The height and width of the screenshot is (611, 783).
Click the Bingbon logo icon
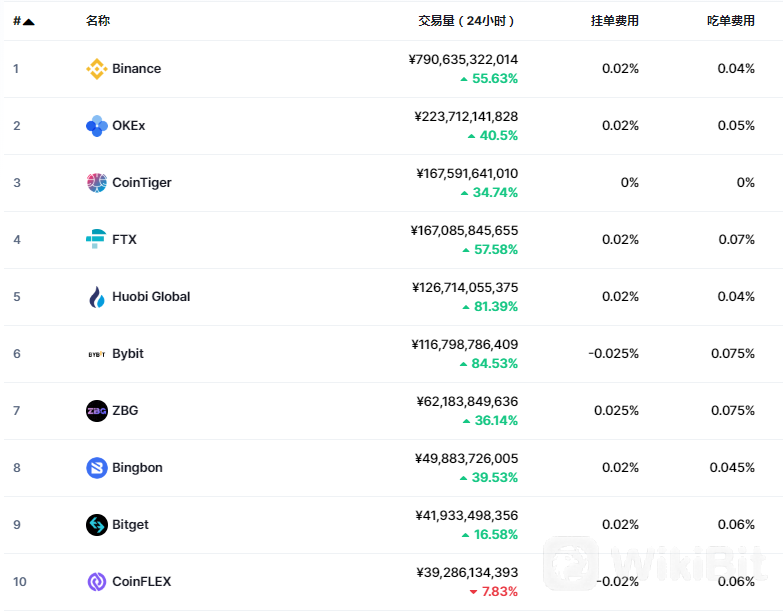[x=96, y=468]
